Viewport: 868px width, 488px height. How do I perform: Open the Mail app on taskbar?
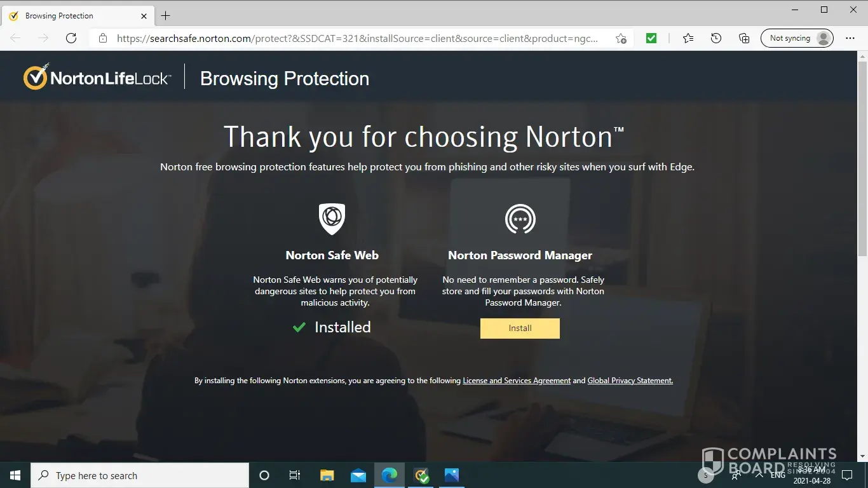(358, 475)
